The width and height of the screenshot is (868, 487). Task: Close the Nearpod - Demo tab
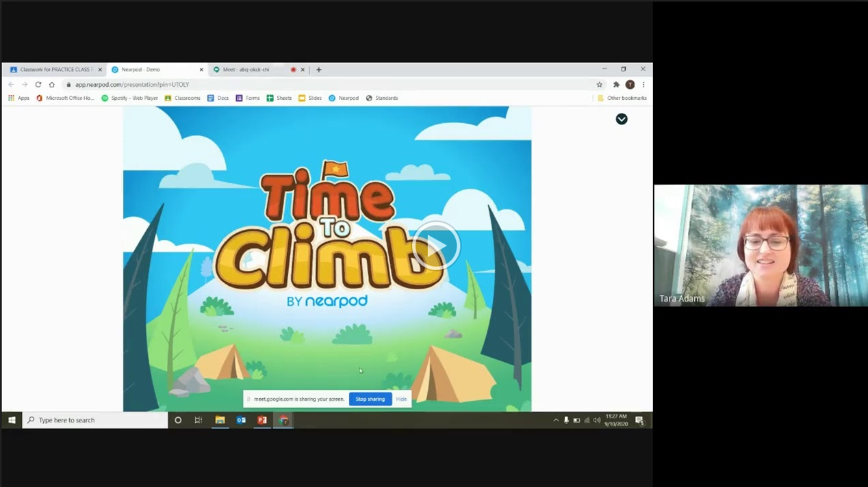(x=201, y=70)
